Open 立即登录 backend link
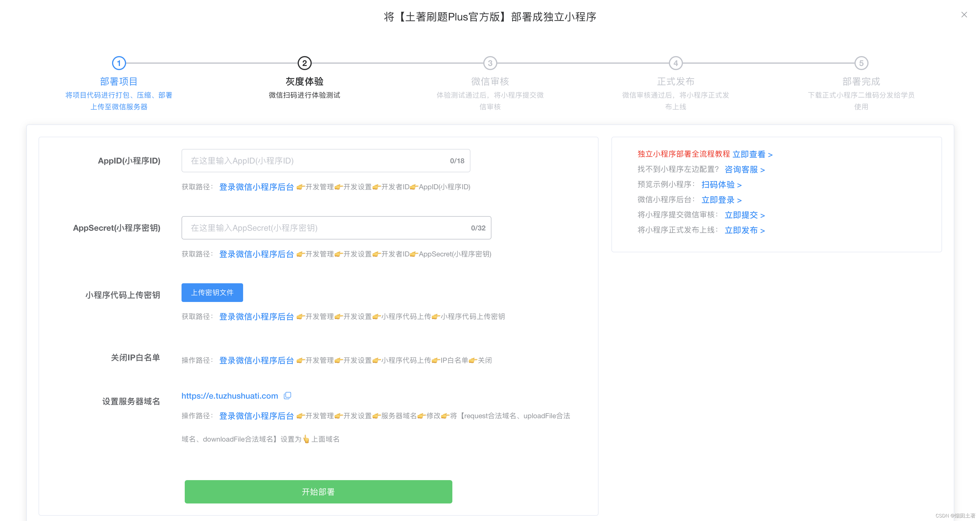Viewport: 980px width, 521px height. [721, 200]
